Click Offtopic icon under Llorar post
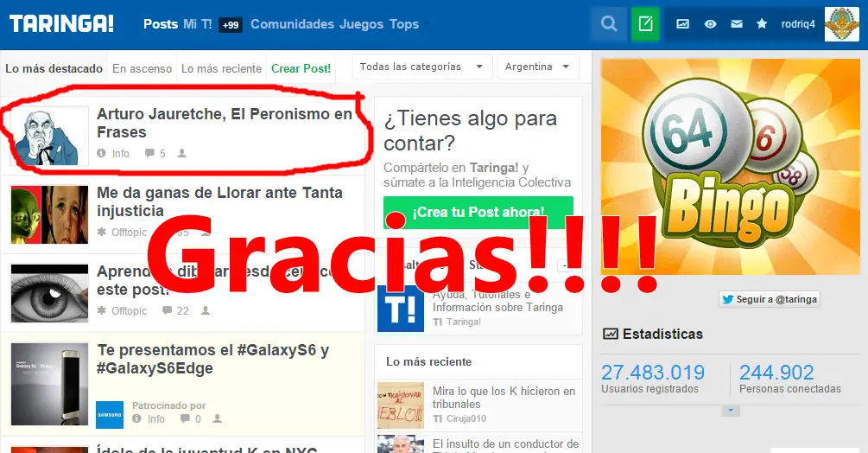This screenshot has width=868, height=453. pos(101,232)
